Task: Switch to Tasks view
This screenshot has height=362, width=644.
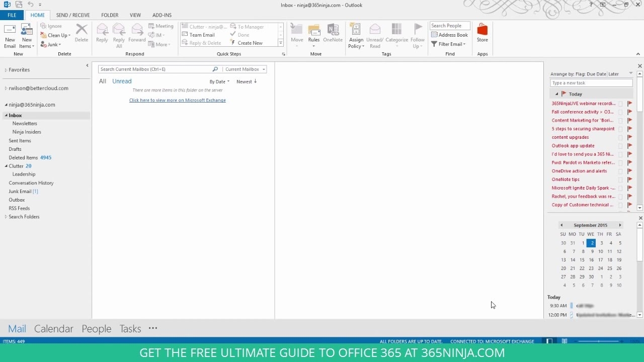Action: tap(130, 329)
